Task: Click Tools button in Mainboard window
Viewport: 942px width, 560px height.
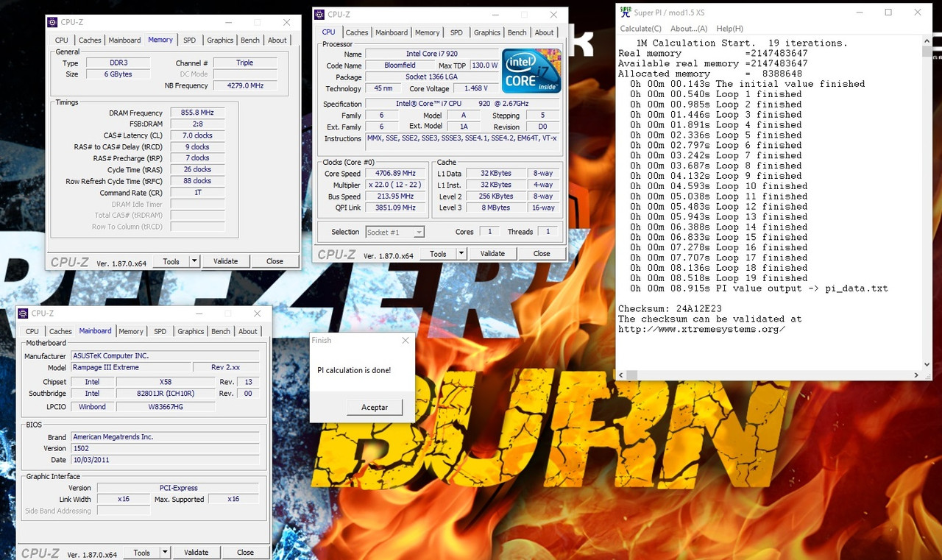Action: (x=141, y=553)
